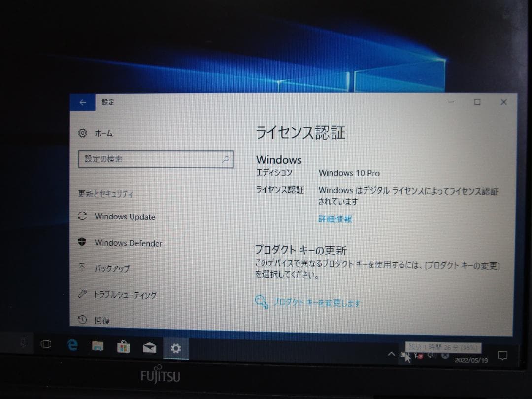Click Settings gear icon in taskbar
Image resolution: width=532 pixels, height=399 pixels.
176,348
